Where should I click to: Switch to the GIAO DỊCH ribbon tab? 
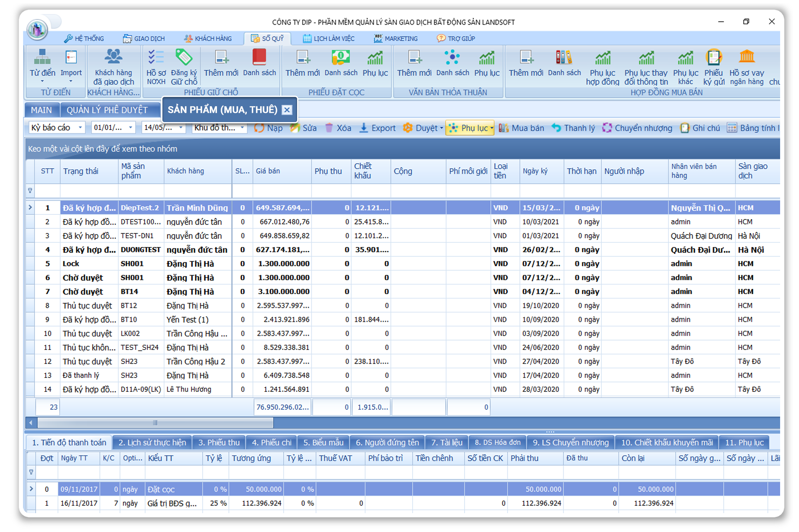click(x=144, y=39)
